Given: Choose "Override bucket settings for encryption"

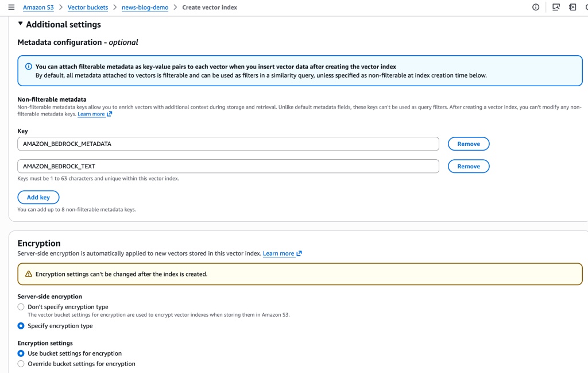Looking at the screenshot, I should pos(21,364).
